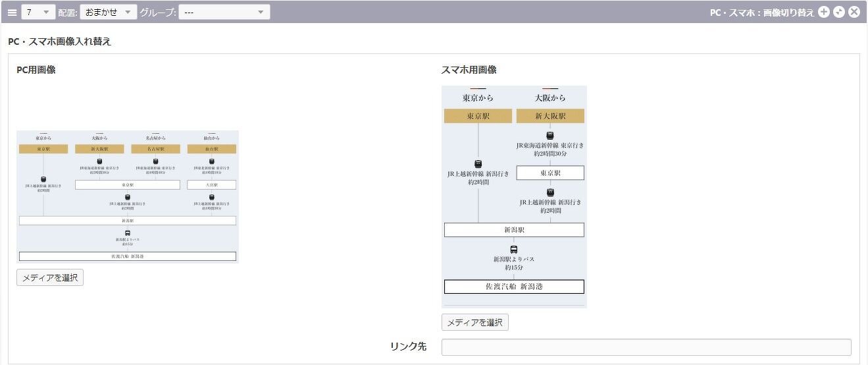Open the グループ dropdown
This screenshot has width=868, height=365.
(x=224, y=12)
